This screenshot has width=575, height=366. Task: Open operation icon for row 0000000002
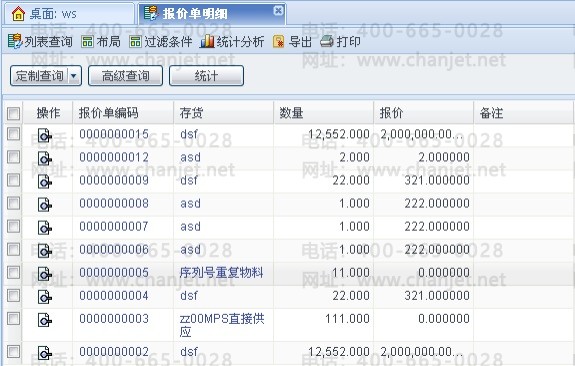pyautogui.click(x=45, y=353)
